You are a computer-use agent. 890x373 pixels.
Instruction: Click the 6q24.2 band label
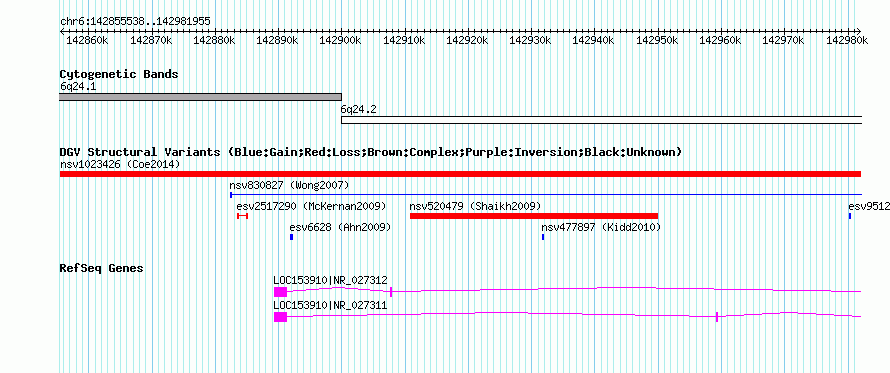pyautogui.click(x=358, y=110)
